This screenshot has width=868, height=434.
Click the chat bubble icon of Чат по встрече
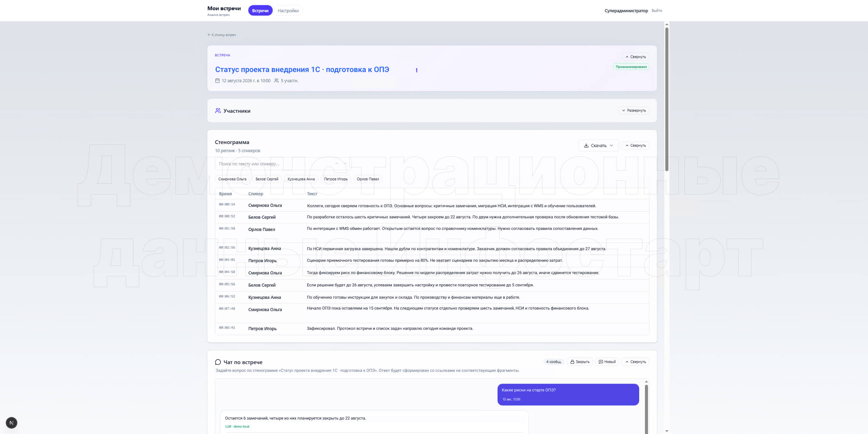click(218, 362)
